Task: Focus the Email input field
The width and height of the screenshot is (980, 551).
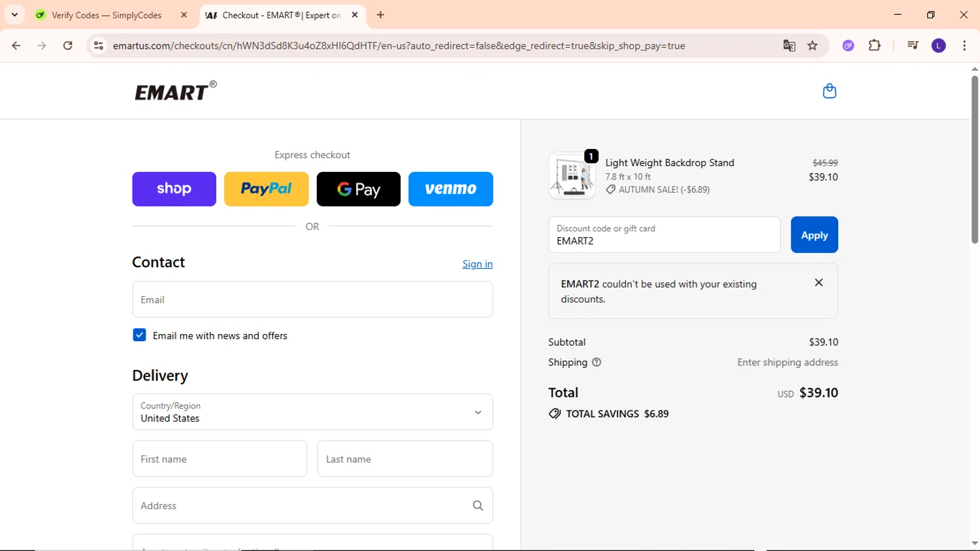Action: (x=312, y=299)
